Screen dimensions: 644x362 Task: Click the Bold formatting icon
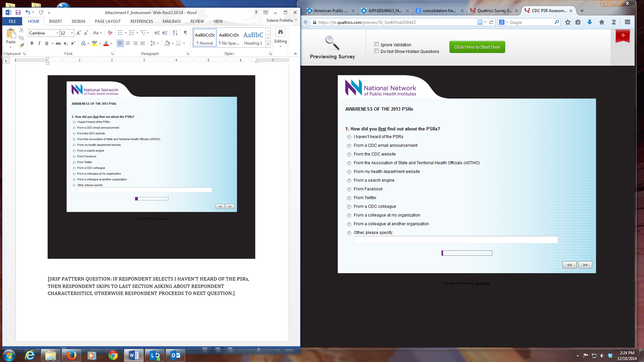(32, 43)
